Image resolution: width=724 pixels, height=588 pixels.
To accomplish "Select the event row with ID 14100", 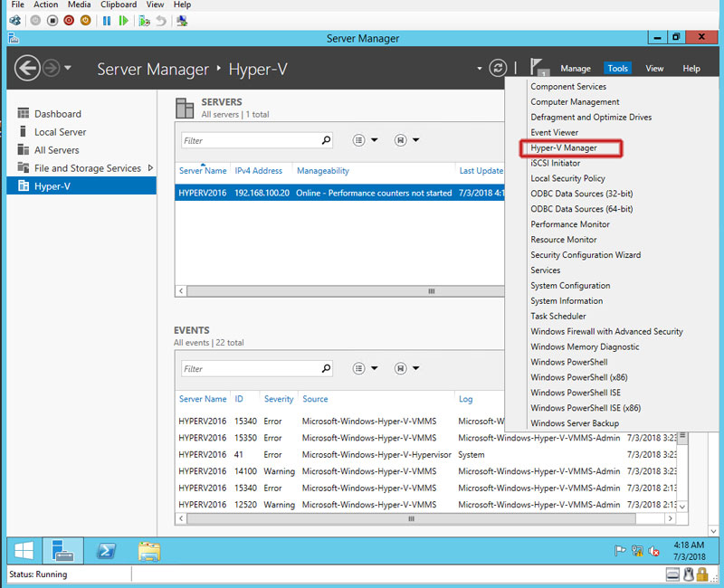I will click(x=427, y=471).
